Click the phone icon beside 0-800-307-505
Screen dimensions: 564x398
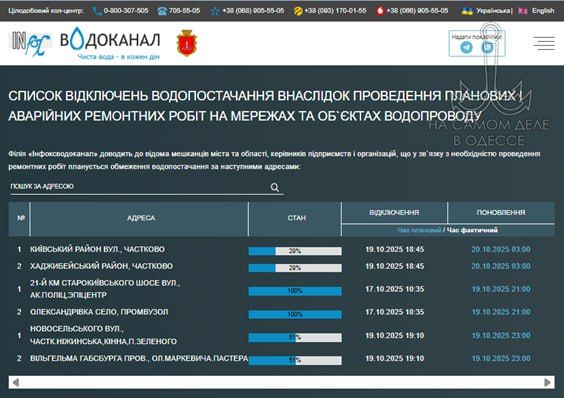tap(97, 11)
